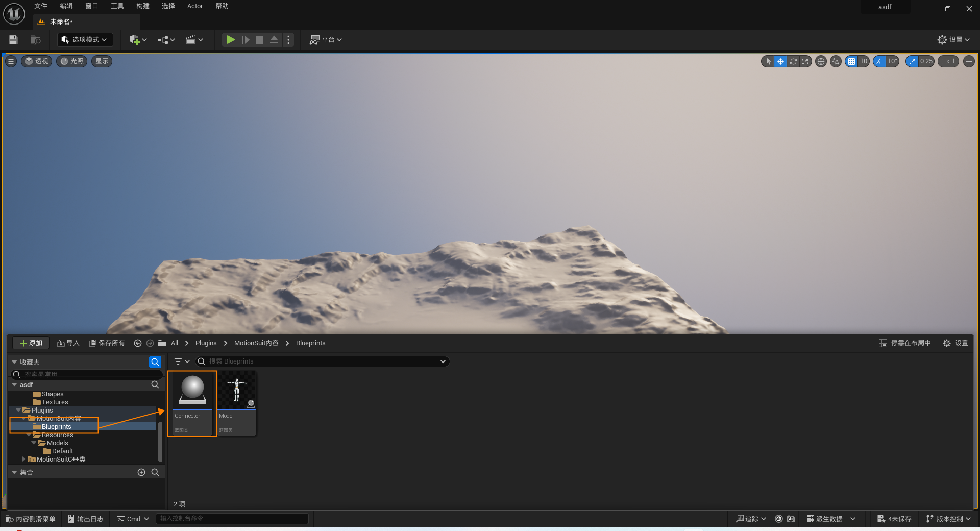Expand the 平台 platforms dropdown
This screenshot has height=531, width=980.
tap(326, 40)
